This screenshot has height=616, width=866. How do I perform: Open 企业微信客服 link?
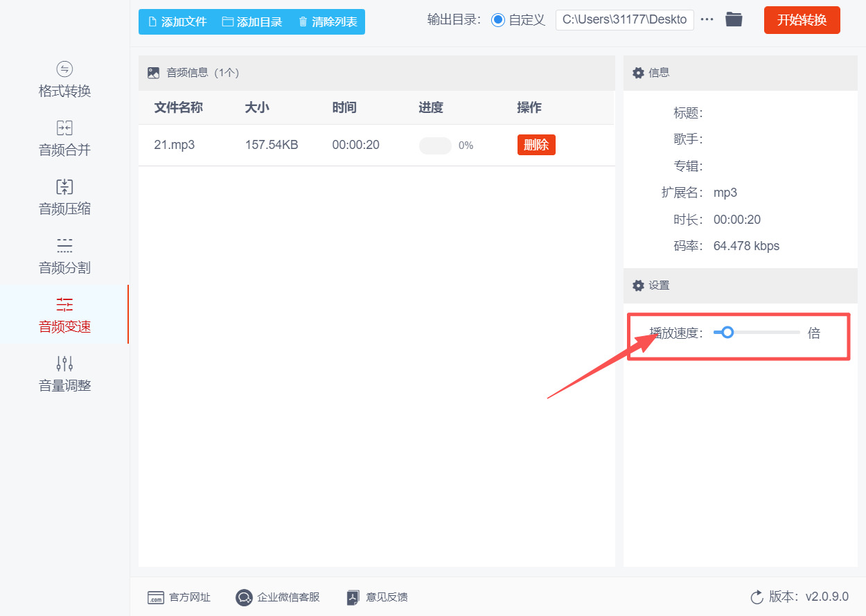[278, 597]
